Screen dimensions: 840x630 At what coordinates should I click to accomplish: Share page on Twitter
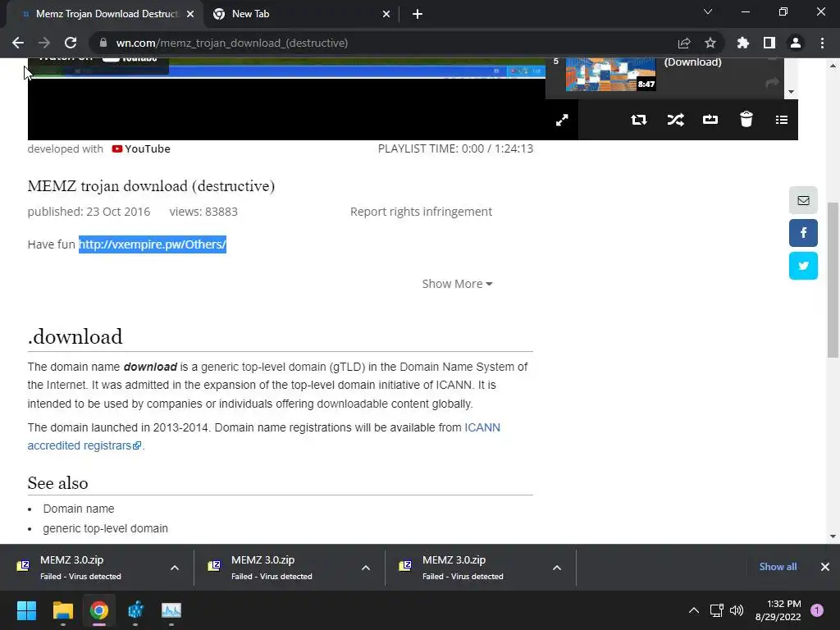[x=803, y=266]
